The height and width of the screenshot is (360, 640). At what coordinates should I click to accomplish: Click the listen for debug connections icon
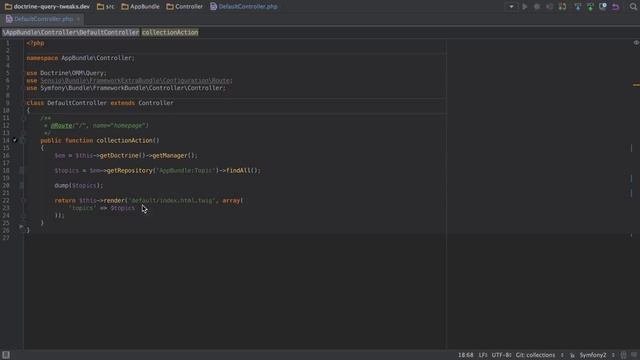[x=549, y=7]
